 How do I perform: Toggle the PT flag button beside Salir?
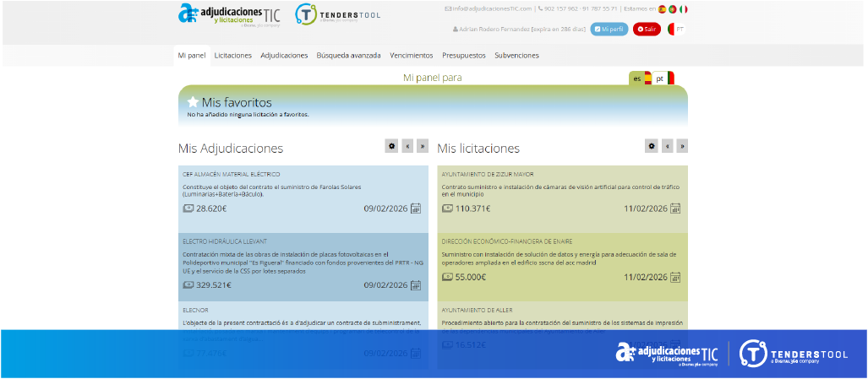(x=676, y=29)
